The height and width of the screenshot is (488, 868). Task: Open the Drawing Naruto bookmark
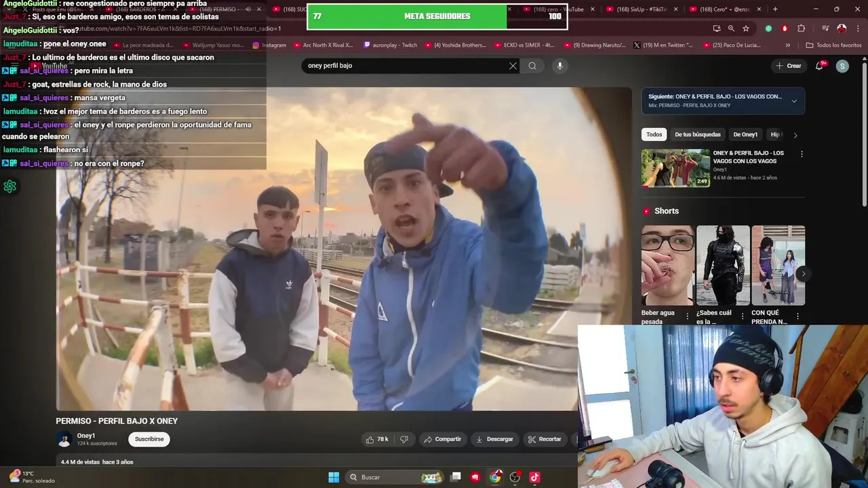[x=595, y=45]
